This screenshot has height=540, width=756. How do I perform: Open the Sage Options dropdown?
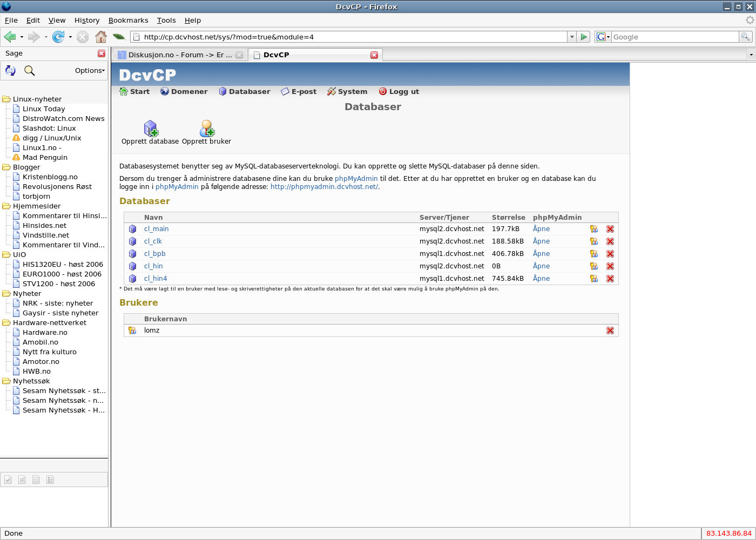click(90, 71)
